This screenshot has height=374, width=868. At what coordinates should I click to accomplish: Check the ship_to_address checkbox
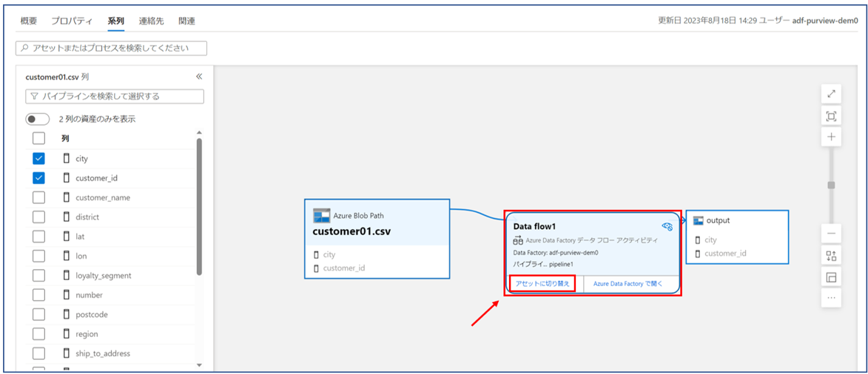point(38,353)
